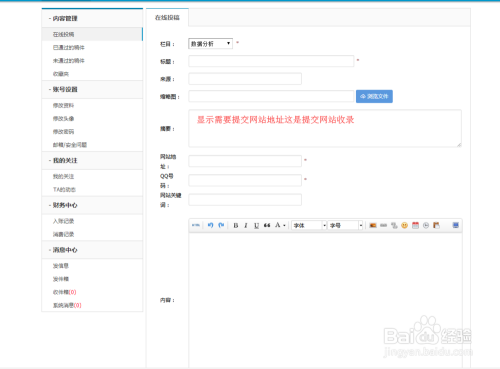Click the undo icon in editor toolbar
The height and width of the screenshot is (369, 500).
pos(210,225)
